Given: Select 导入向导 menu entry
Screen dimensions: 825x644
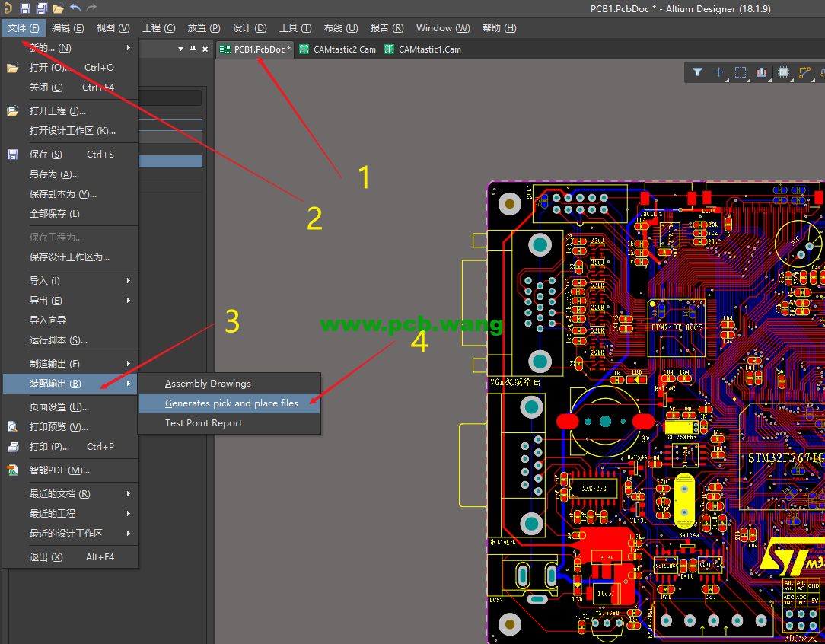Looking at the screenshot, I should 70,320.
